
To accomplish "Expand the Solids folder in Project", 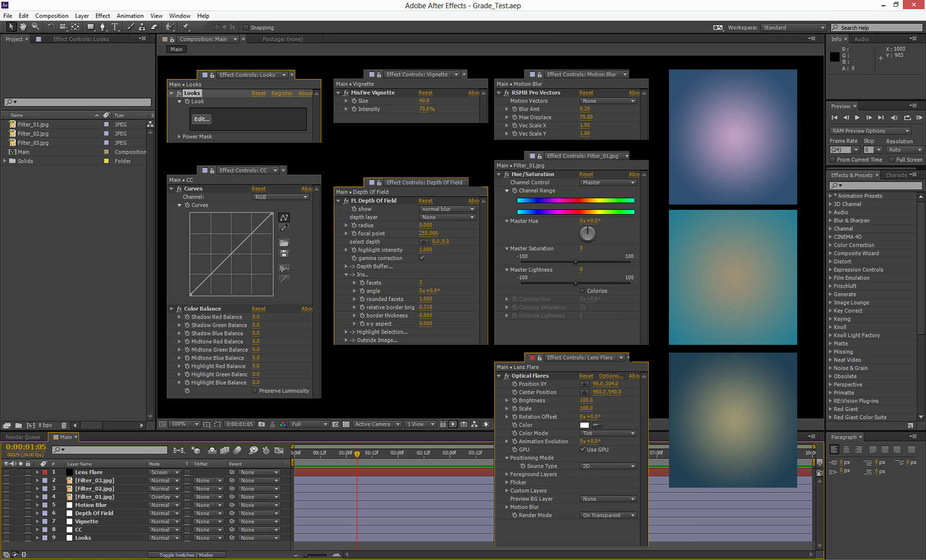I will pos(5,161).
